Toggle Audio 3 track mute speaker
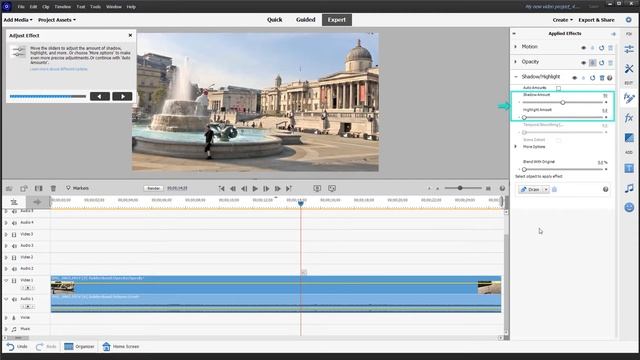The height and width of the screenshot is (360, 640). [x=14, y=246]
